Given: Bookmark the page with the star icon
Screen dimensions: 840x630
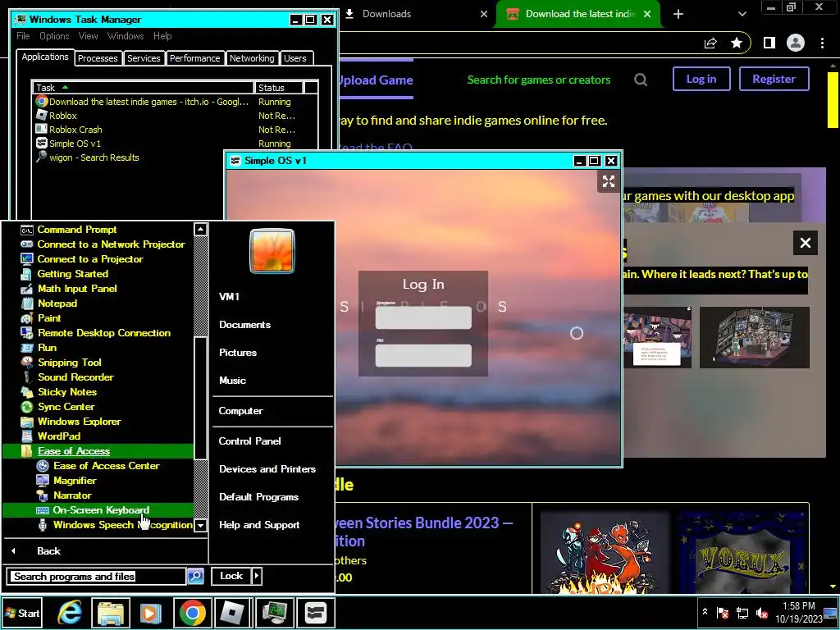Looking at the screenshot, I should click(737, 43).
